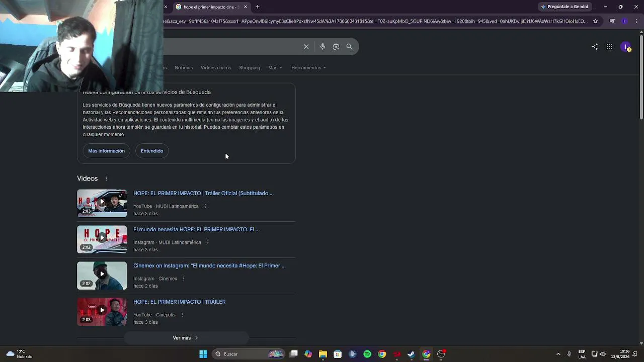Launch Copilot from the taskbar
644x362 pixels.
coord(308,354)
